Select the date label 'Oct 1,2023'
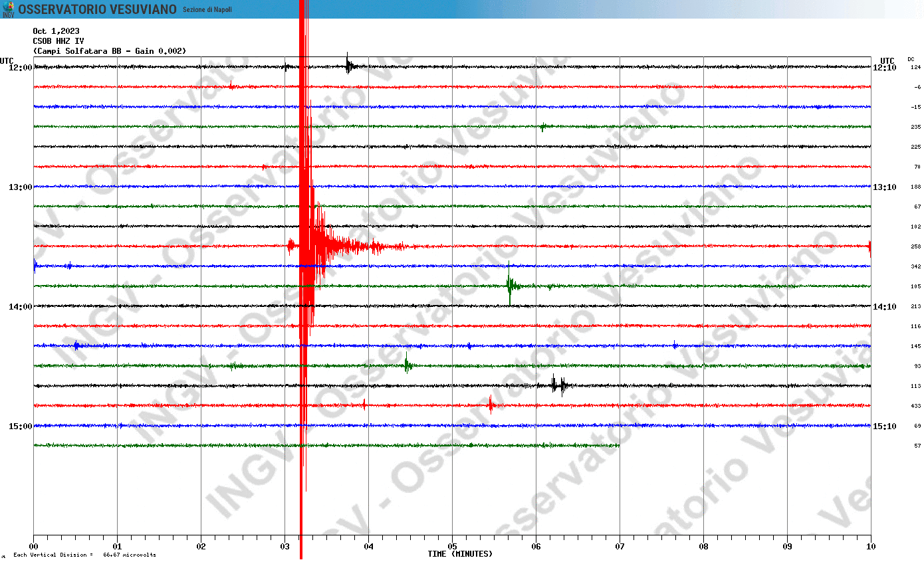The image size is (924, 564). point(56,31)
